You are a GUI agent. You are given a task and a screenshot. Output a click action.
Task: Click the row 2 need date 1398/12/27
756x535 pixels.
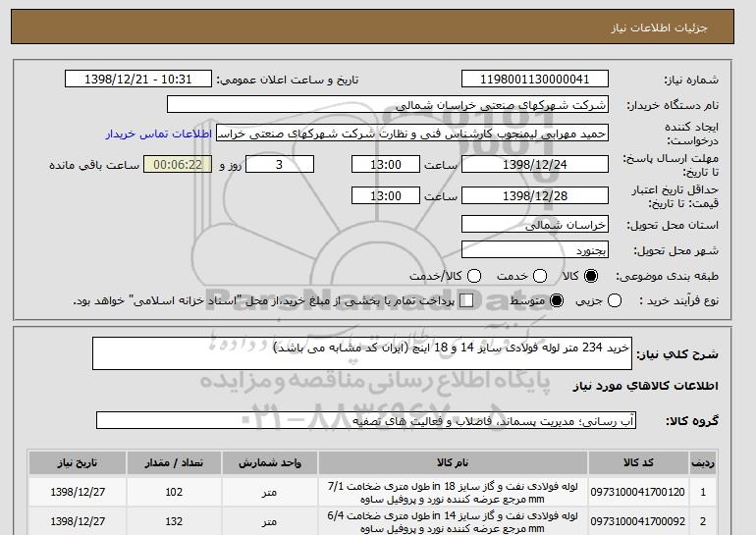point(78,521)
